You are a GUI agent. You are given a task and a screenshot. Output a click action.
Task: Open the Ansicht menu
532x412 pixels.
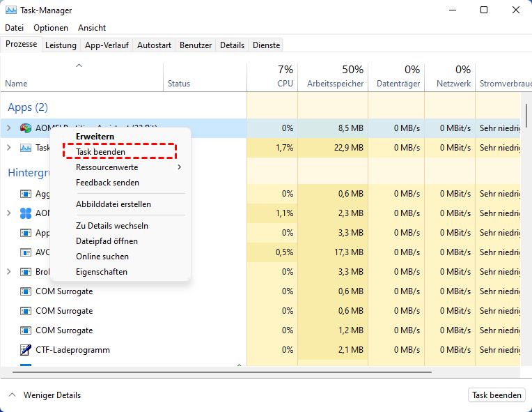92,28
